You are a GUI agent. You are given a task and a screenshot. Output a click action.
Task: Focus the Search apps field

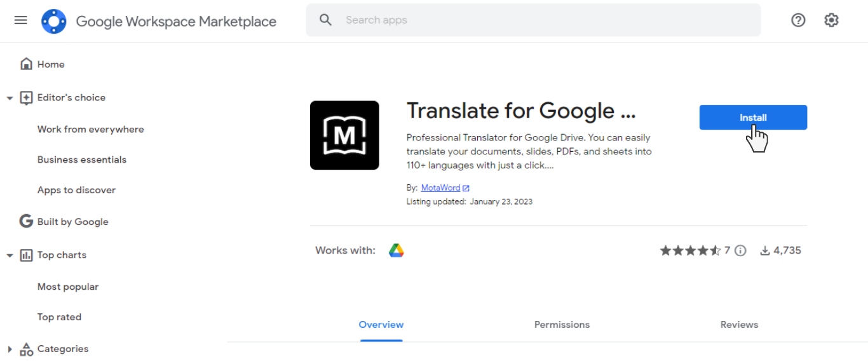click(x=533, y=20)
